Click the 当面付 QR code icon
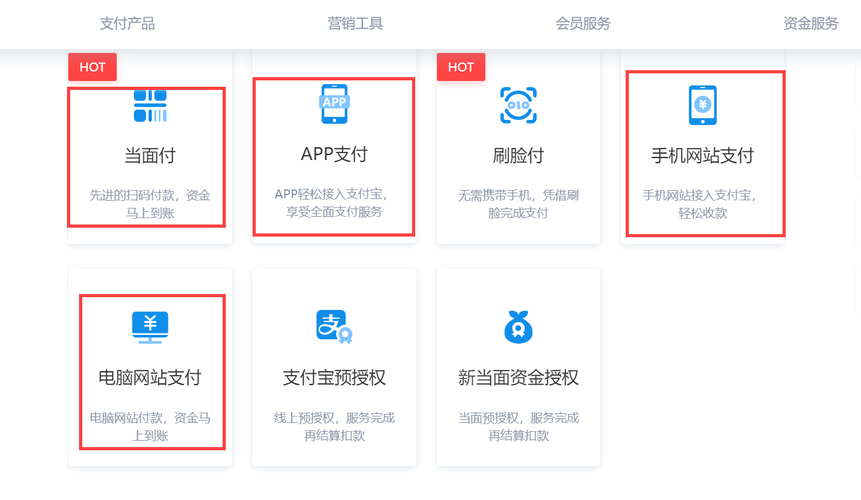The height and width of the screenshot is (500, 861). (x=150, y=106)
